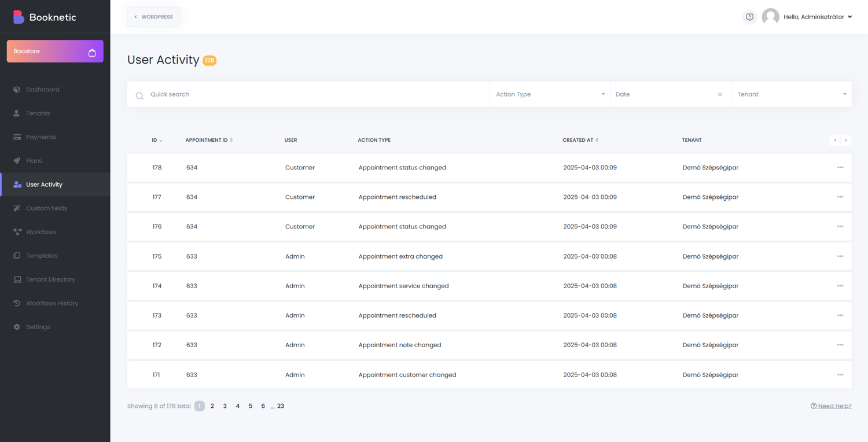Click the quick search magnifier icon
This screenshot has width=868, height=442.
[139, 95]
